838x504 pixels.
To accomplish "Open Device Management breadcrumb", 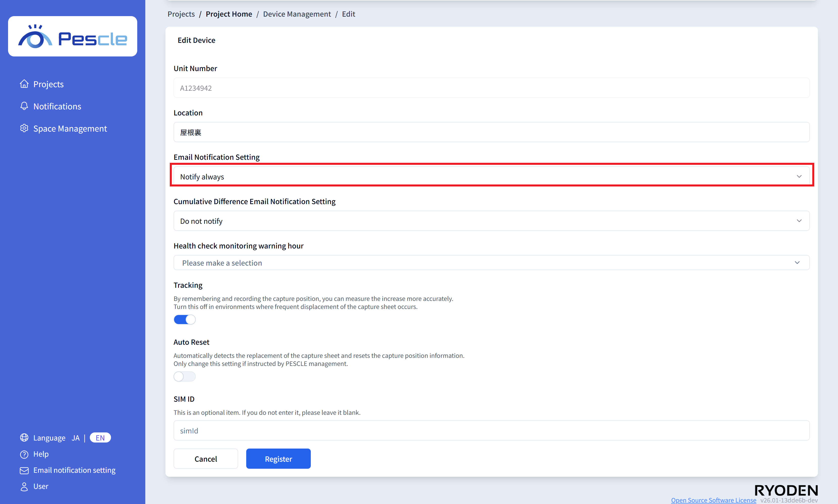I will click(x=297, y=14).
